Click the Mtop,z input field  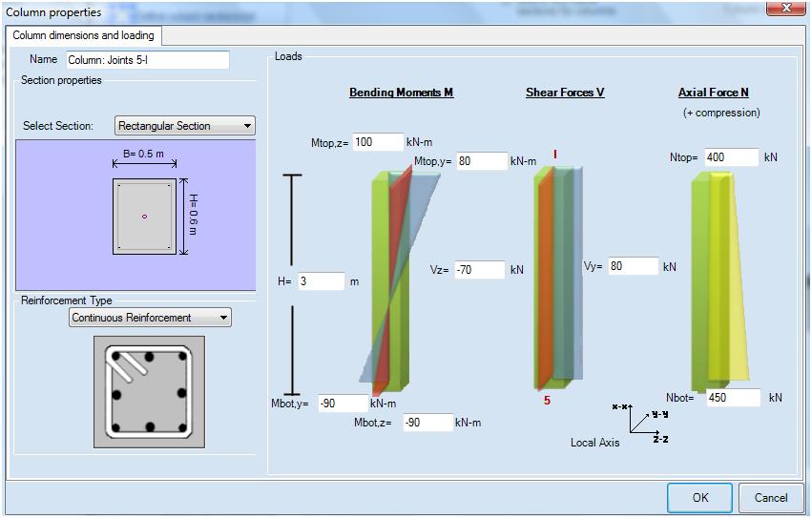(x=378, y=142)
